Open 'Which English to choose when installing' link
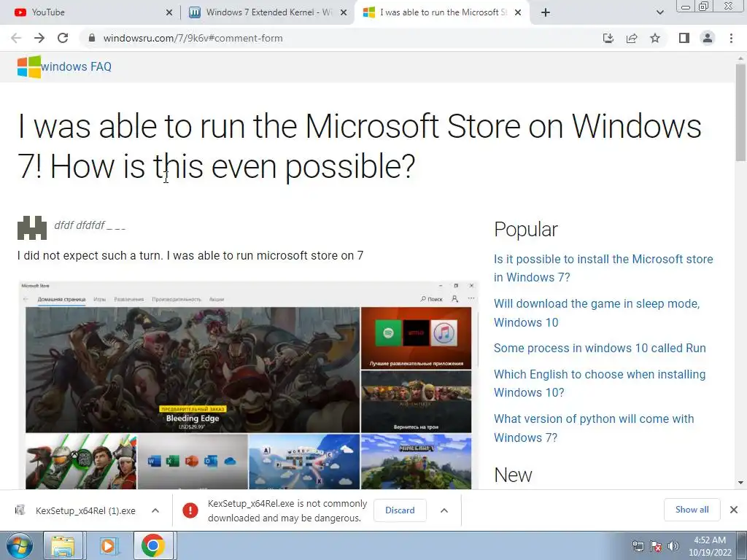The image size is (747, 560). point(600,384)
